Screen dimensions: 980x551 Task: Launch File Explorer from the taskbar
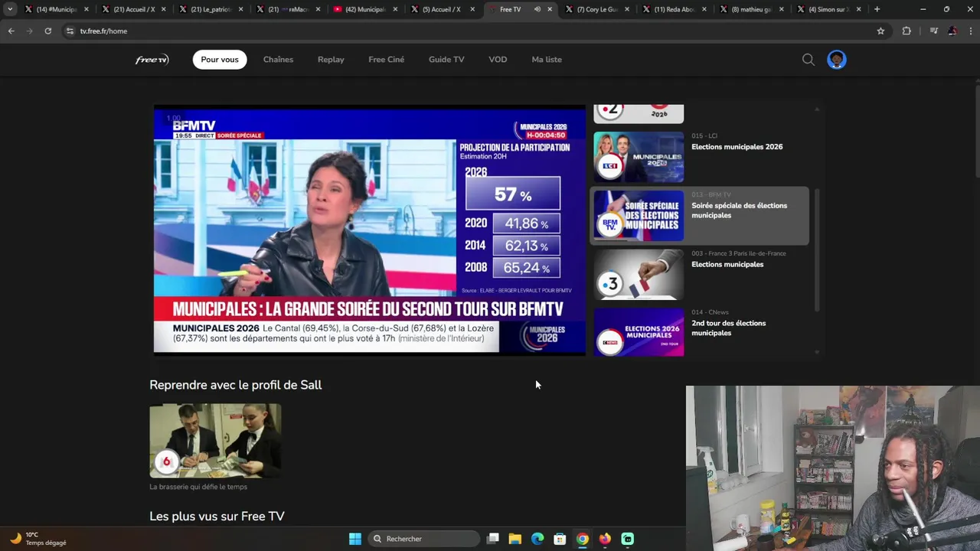click(x=515, y=539)
